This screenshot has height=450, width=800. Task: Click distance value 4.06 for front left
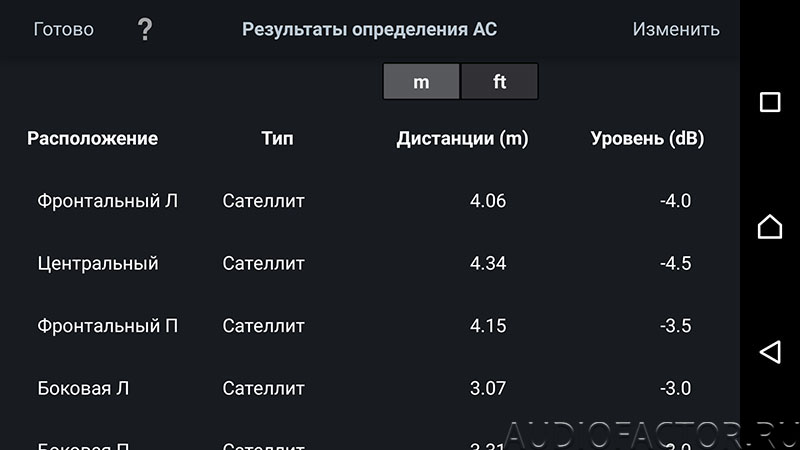coord(488,201)
